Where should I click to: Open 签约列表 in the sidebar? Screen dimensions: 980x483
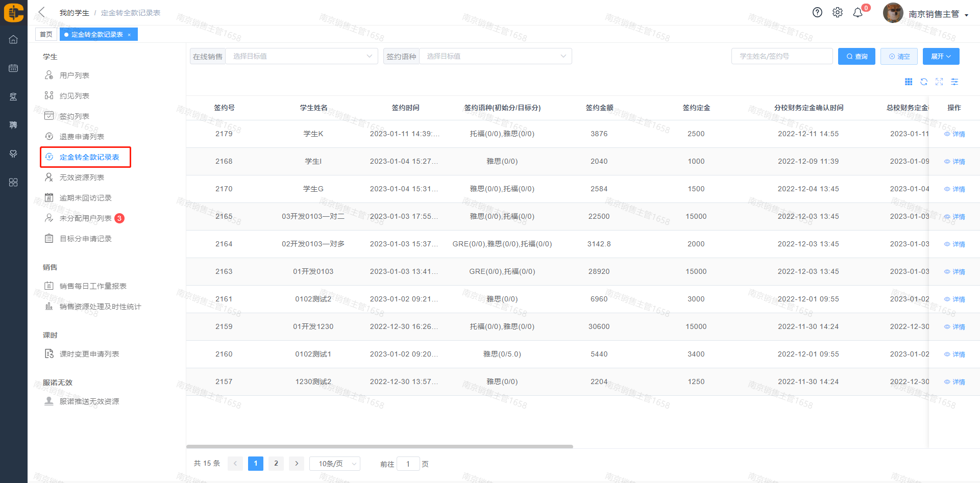point(75,116)
